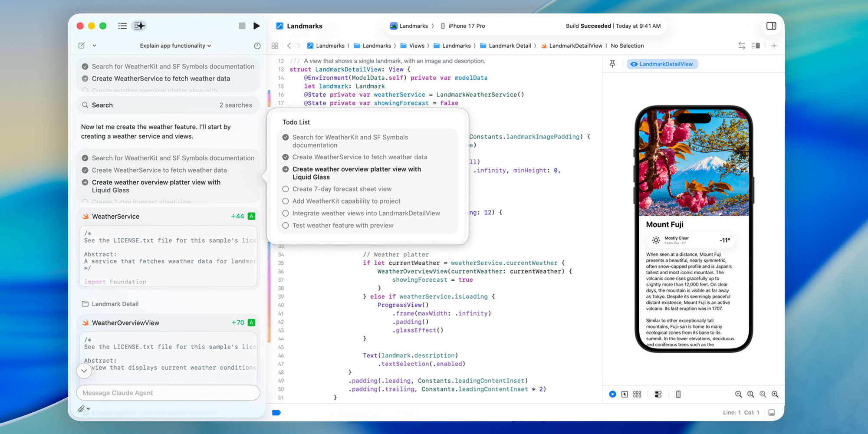Mark Test weather feature with preview done

pyautogui.click(x=286, y=225)
